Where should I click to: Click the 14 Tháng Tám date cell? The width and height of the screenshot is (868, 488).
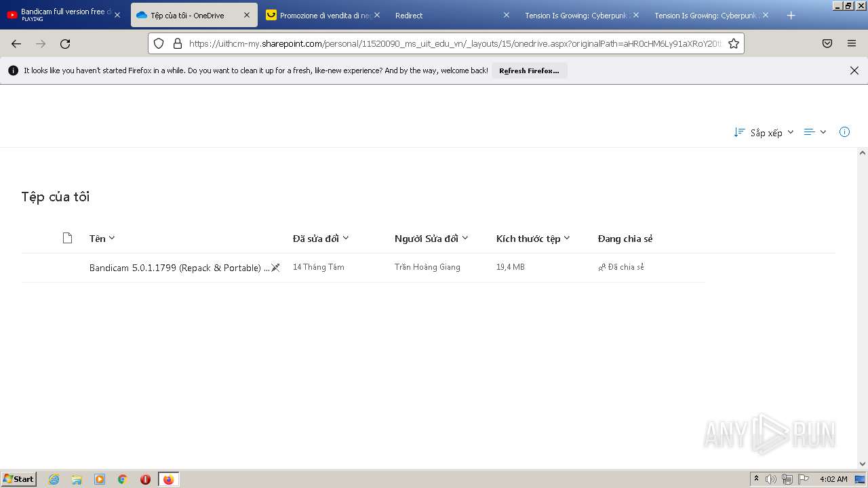319,267
